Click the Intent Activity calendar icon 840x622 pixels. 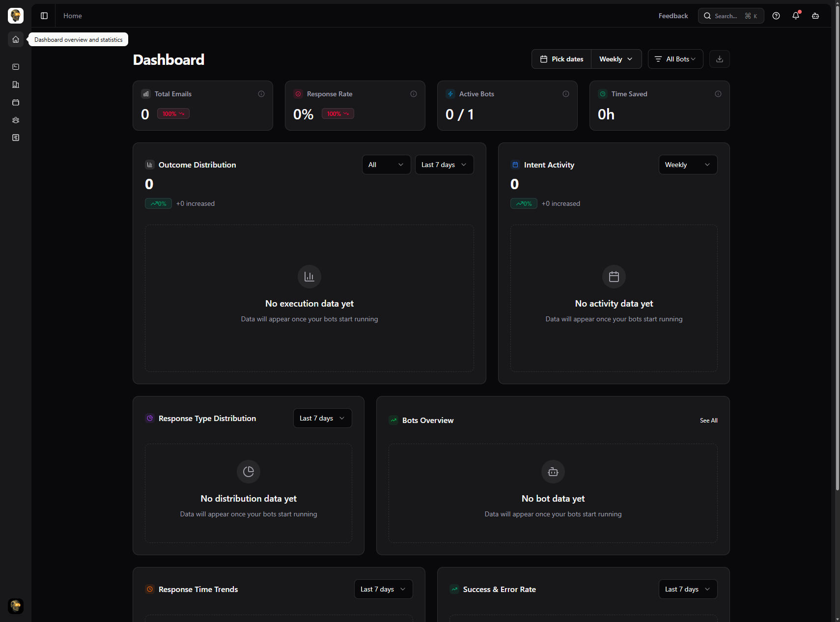(515, 165)
